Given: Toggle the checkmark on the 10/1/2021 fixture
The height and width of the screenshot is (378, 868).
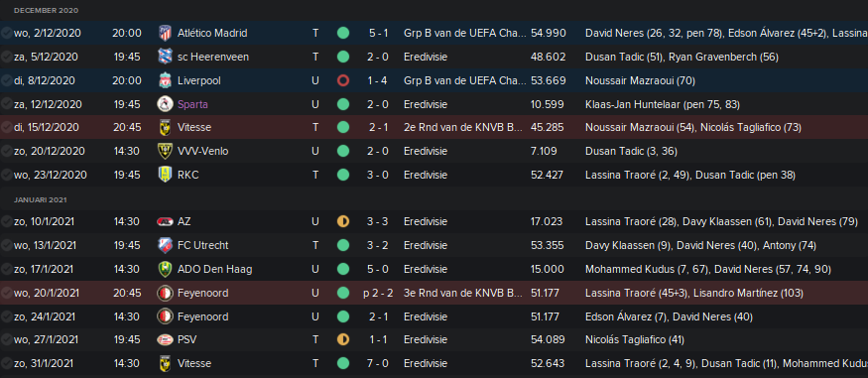Looking at the screenshot, I should pyautogui.click(x=6, y=222).
